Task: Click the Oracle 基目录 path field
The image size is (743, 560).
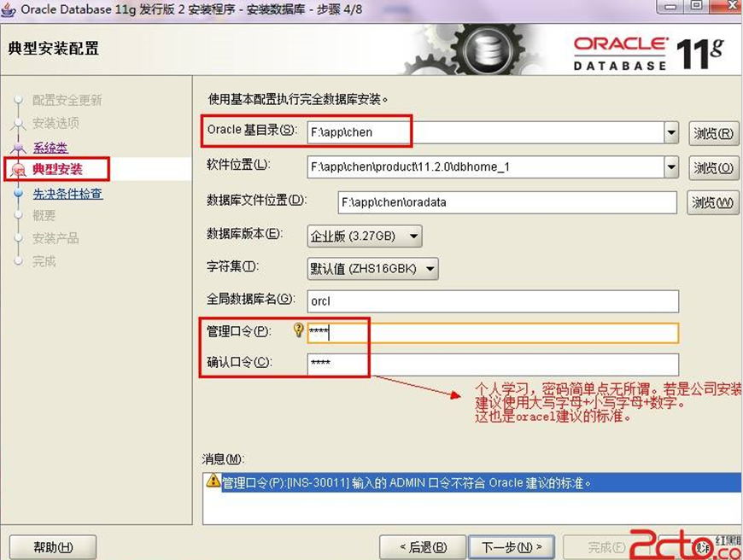Action: (x=486, y=132)
